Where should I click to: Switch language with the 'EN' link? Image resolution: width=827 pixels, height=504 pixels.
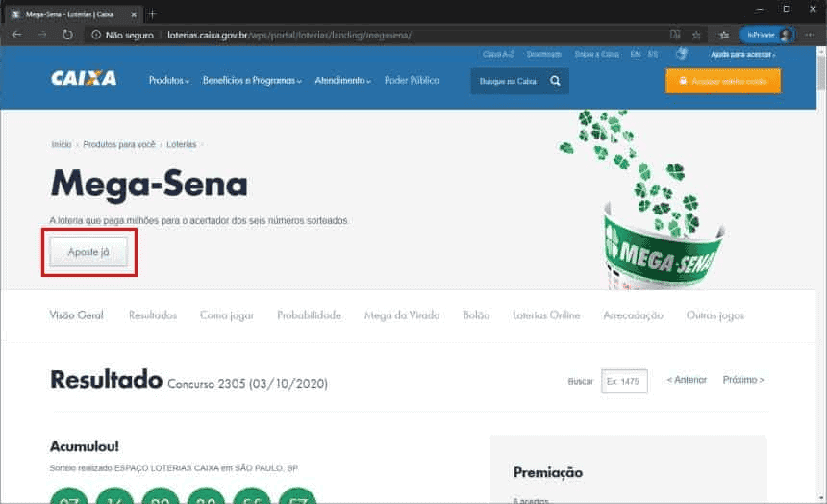click(x=636, y=55)
